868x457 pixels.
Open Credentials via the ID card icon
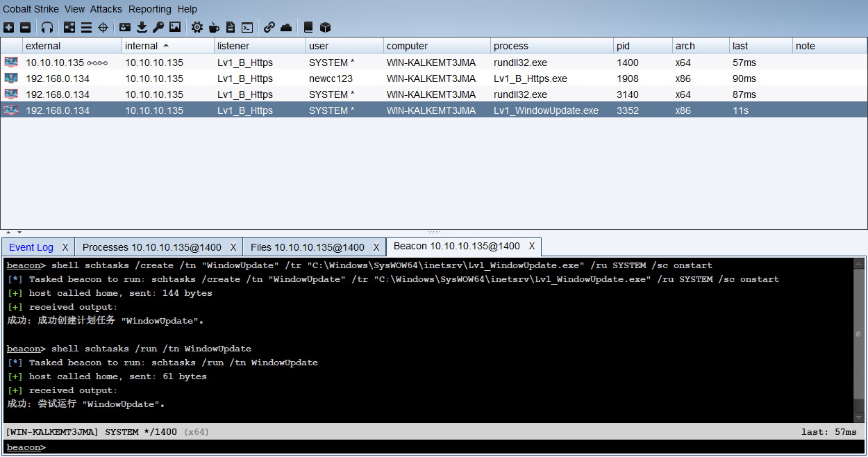pos(125,27)
